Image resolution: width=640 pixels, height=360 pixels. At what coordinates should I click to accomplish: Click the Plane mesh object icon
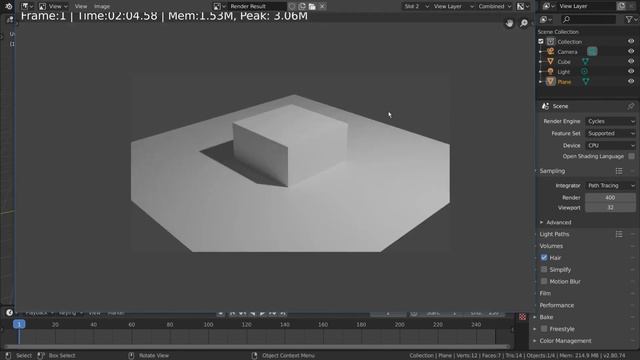tap(551, 82)
